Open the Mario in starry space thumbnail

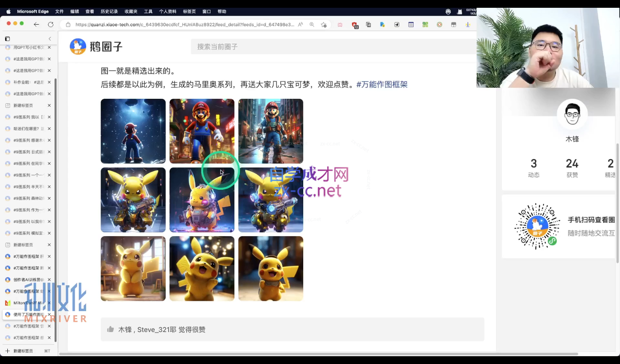tap(133, 131)
